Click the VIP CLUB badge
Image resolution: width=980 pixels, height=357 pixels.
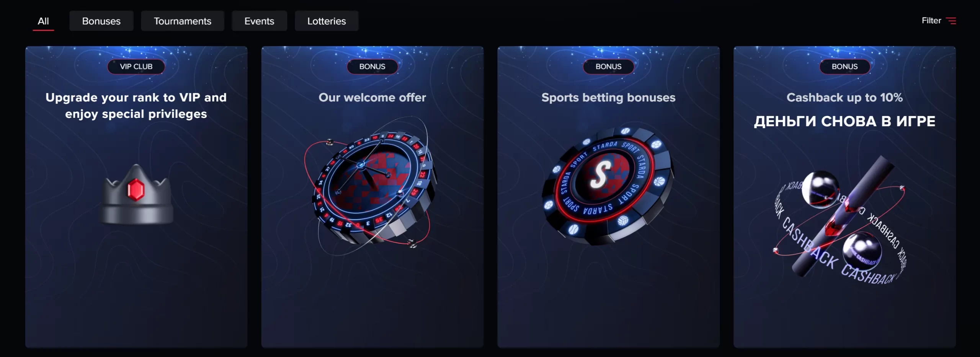pos(136,67)
